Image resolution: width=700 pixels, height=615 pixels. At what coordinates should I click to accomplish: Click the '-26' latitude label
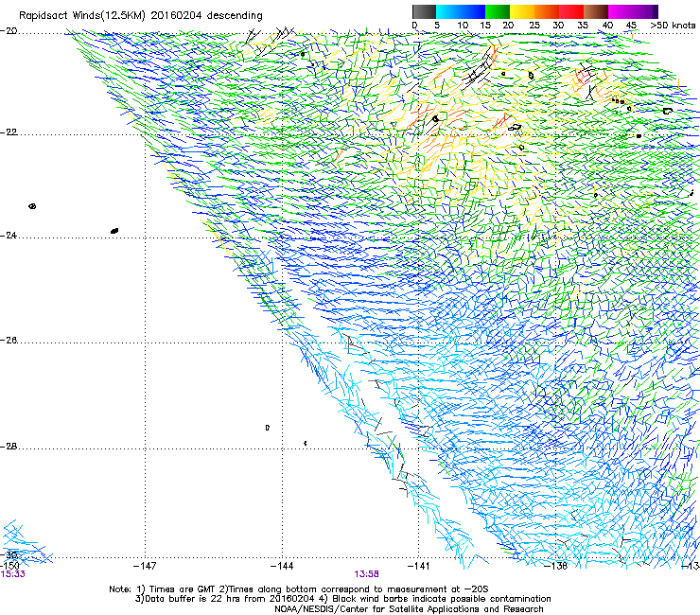tap(9, 340)
